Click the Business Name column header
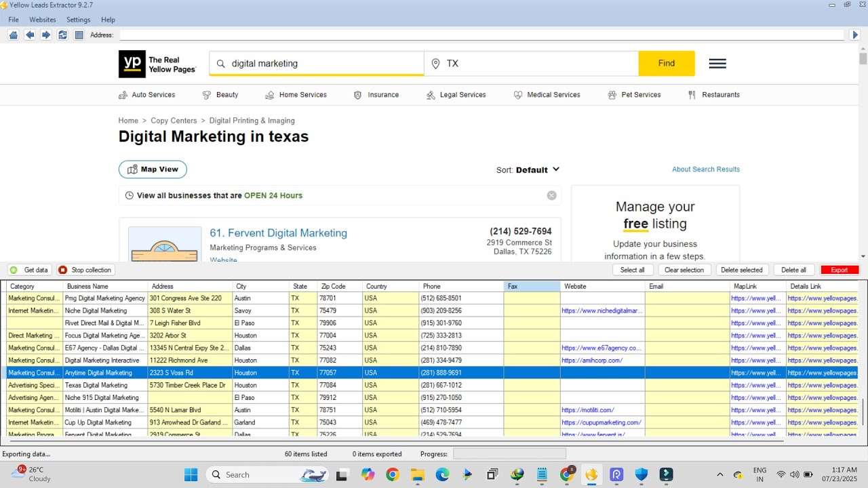Image resolution: width=868 pixels, height=488 pixels. [x=106, y=287]
